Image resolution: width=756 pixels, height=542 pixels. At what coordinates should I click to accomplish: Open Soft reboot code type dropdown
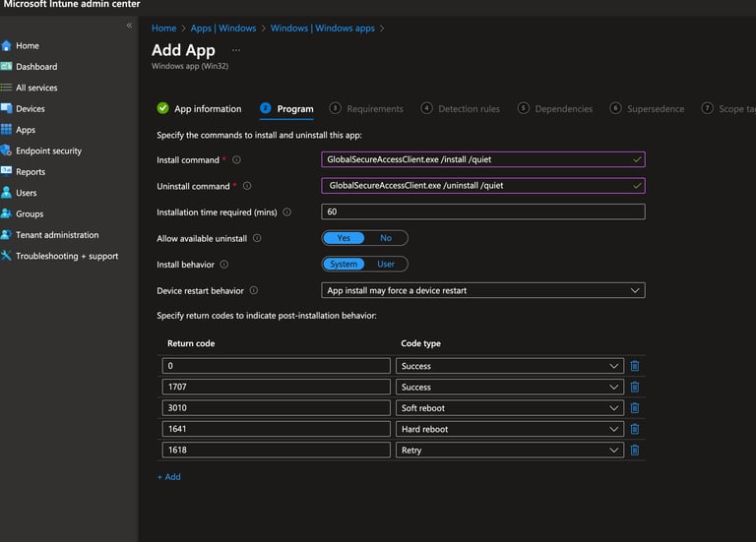510,408
